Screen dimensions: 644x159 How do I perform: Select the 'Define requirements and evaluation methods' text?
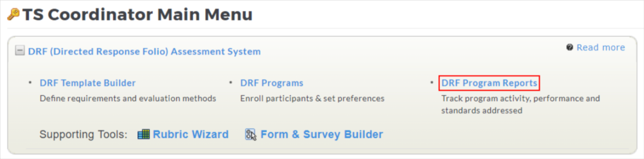point(128,99)
